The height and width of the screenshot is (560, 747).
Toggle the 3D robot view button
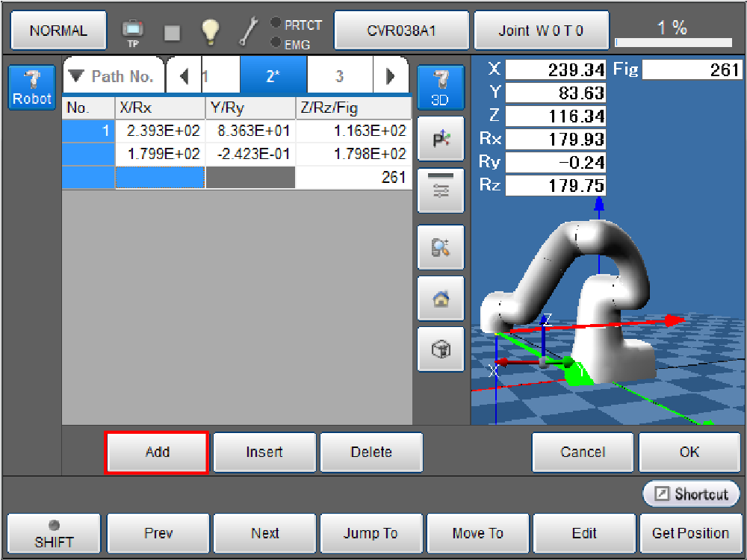click(441, 87)
